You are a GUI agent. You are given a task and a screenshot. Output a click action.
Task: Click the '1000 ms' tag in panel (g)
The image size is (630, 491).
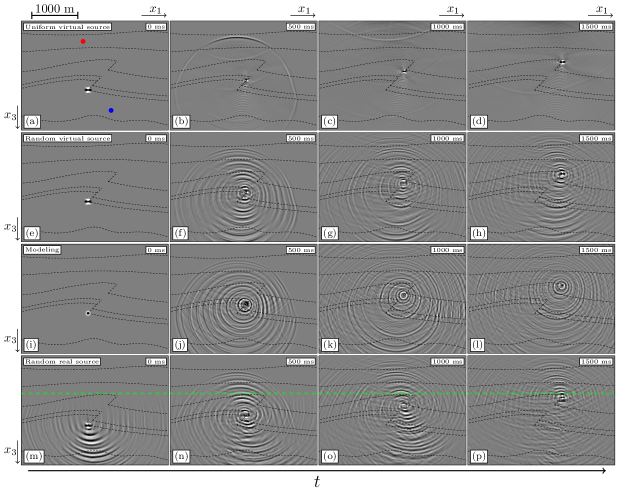click(448, 138)
